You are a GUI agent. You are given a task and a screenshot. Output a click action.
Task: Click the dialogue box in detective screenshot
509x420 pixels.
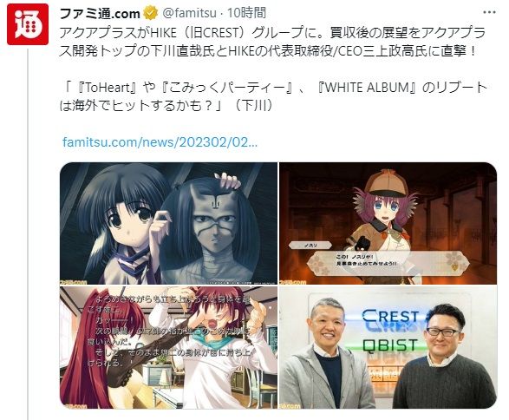coord(388,262)
